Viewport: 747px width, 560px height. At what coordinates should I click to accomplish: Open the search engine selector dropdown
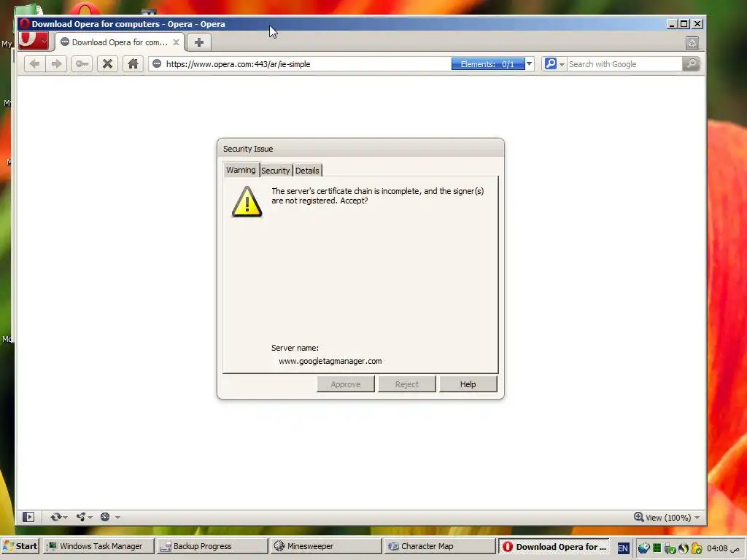[562, 64]
